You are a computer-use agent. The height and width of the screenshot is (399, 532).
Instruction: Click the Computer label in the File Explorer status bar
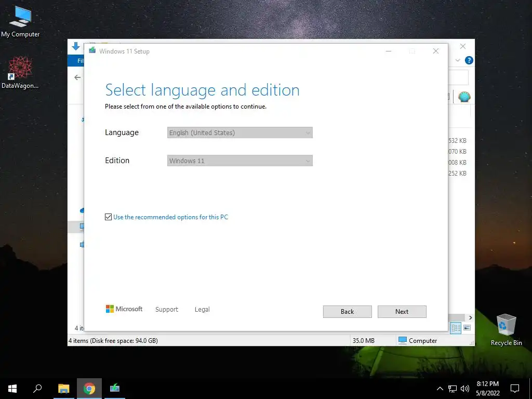point(423,341)
